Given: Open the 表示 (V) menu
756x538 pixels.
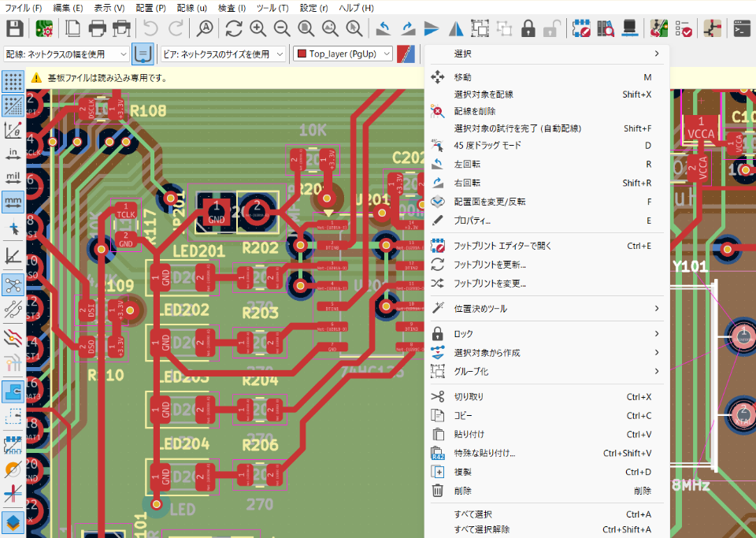Looking at the screenshot, I should 109,8.
